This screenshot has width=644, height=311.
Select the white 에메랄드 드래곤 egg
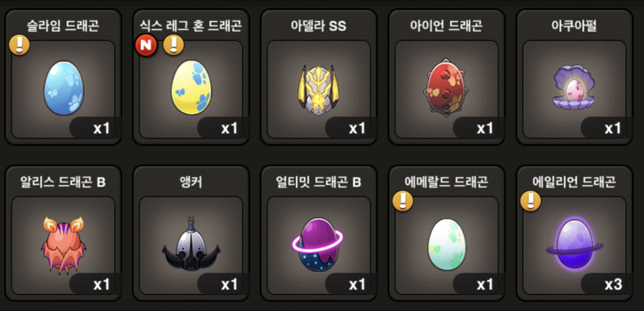(x=447, y=244)
